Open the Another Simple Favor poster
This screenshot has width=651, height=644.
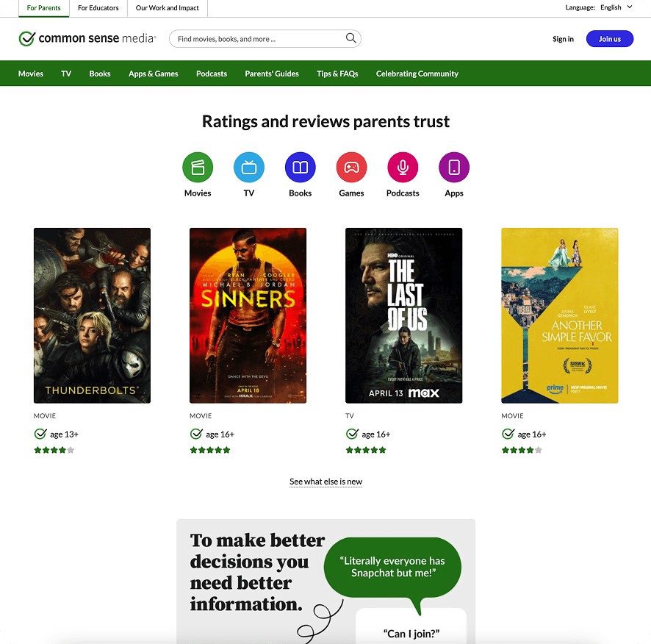[x=560, y=315]
